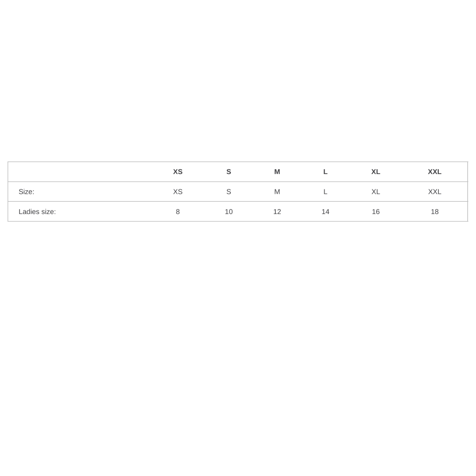Select the bold XXL column header

[x=434, y=172]
